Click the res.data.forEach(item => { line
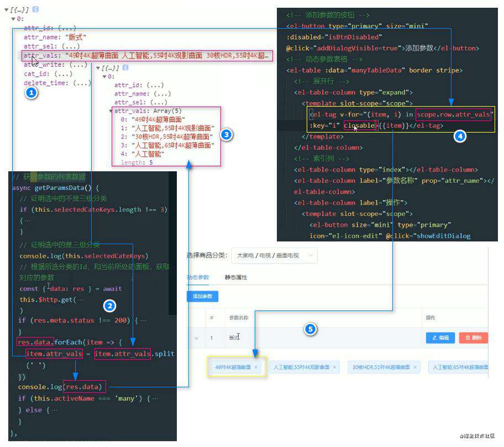Screen dimensions: 504x447 coord(70,342)
